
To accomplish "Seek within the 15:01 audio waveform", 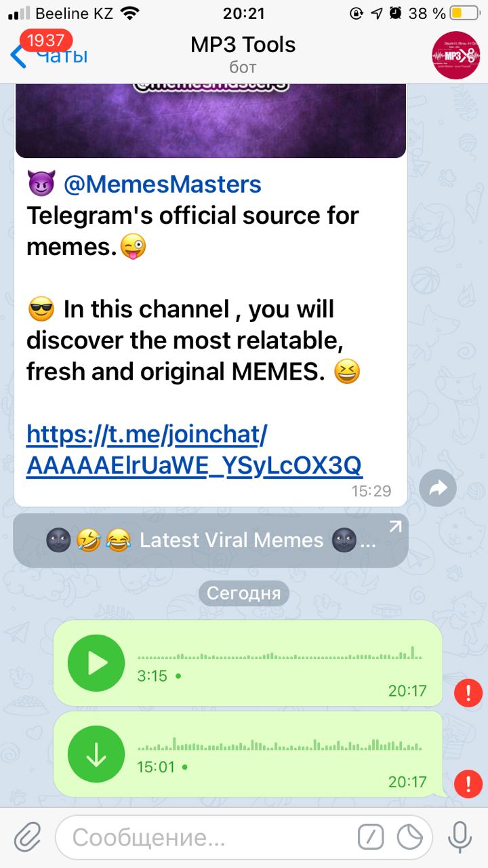I will click(279, 743).
